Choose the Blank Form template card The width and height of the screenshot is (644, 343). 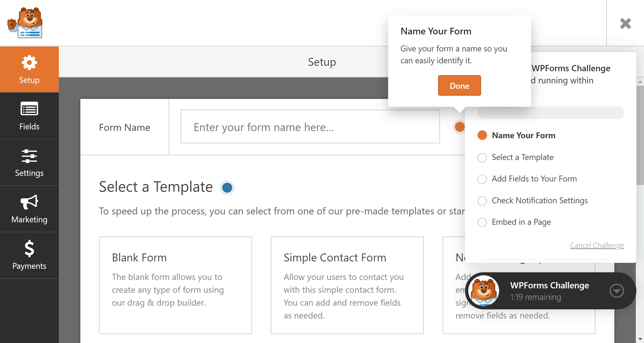[175, 285]
